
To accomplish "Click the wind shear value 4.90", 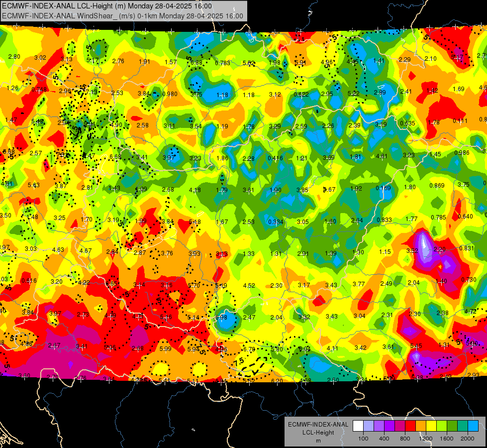I will (x=116, y=124).
